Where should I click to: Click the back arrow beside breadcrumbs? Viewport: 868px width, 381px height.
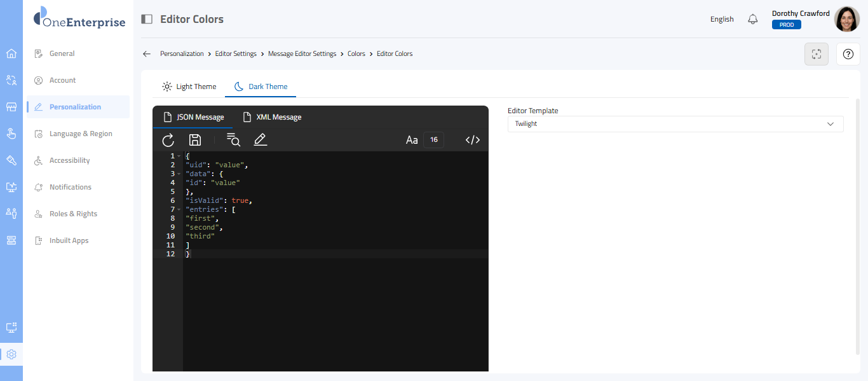tap(147, 54)
